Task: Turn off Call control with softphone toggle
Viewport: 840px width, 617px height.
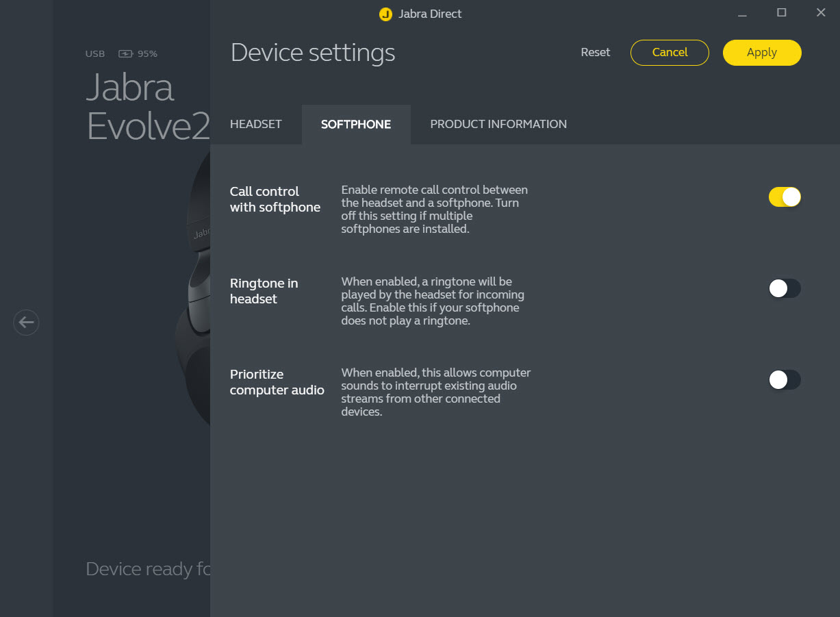Action: tap(785, 197)
